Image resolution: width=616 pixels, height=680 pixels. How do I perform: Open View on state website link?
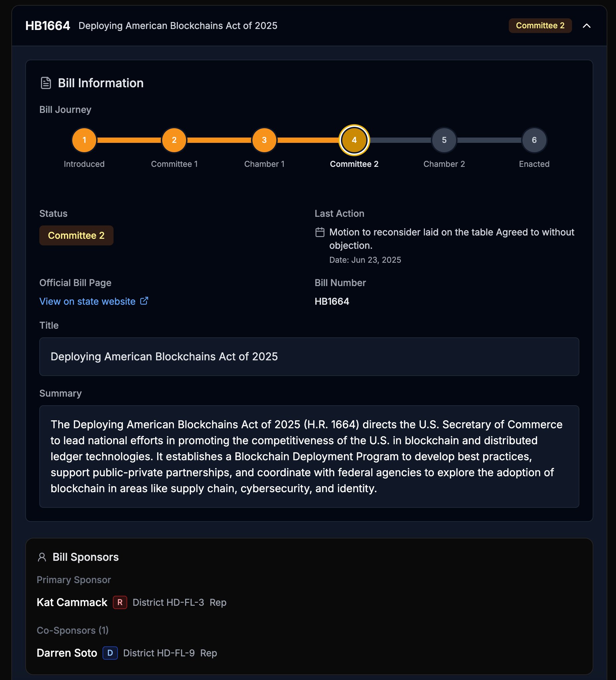pos(87,301)
